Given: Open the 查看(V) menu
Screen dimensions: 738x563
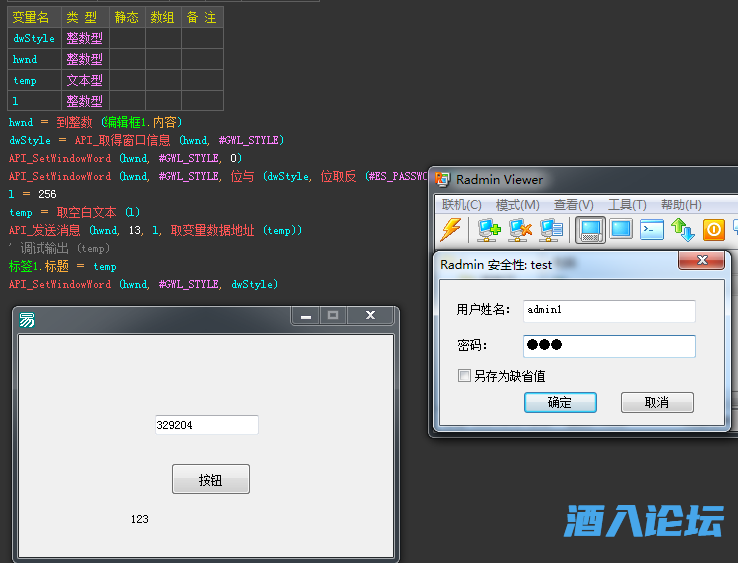Looking at the screenshot, I should [573, 205].
